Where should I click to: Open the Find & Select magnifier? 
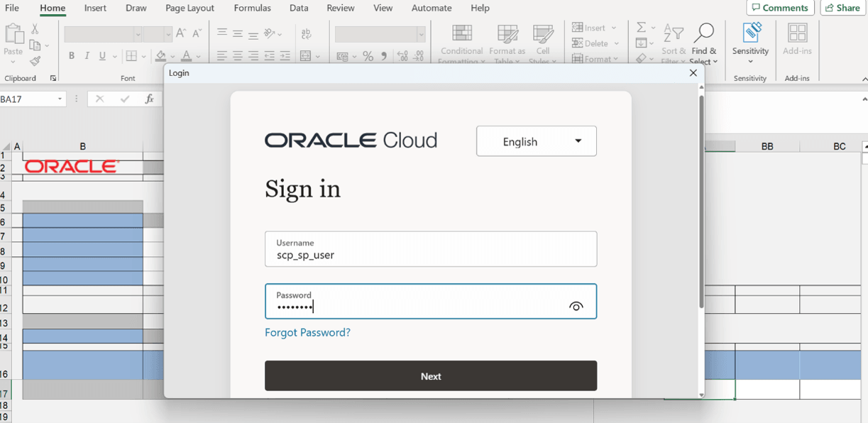tap(704, 33)
